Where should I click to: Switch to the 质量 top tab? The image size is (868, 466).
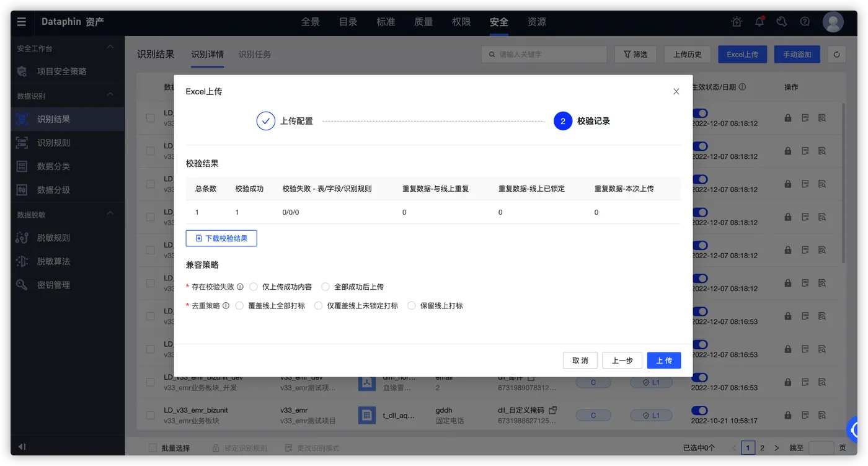point(423,22)
